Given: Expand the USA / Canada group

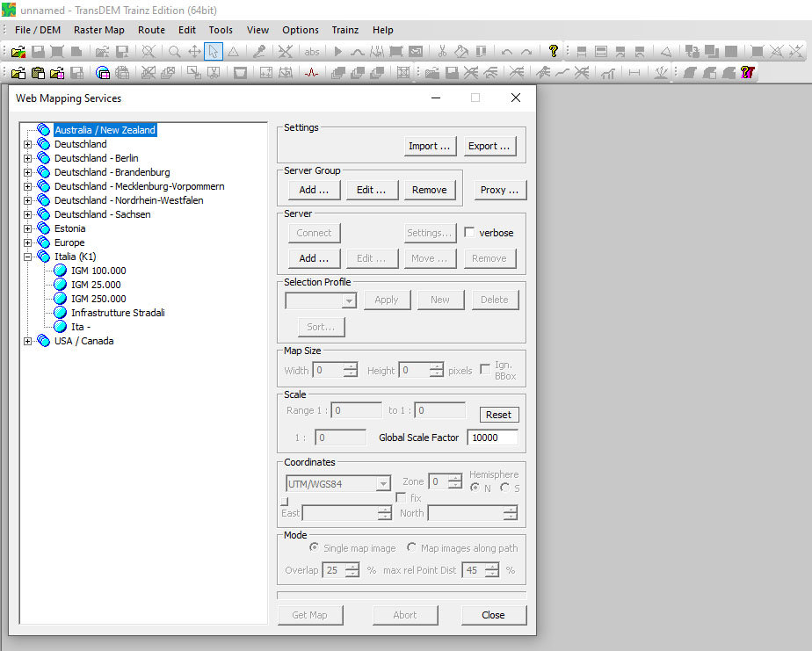Looking at the screenshot, I should click(28, 341).
